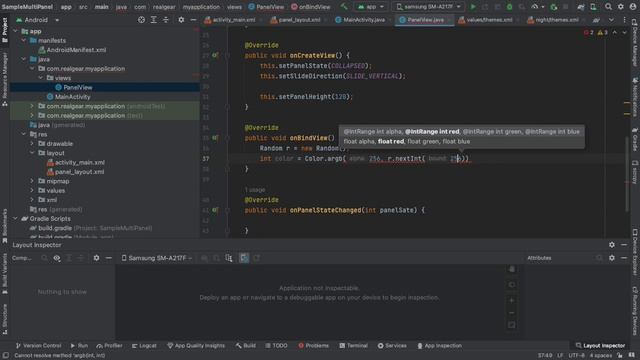
Task: Click line 37 in editor gutter
Action: pyautogui.click(x=206, y=158)
